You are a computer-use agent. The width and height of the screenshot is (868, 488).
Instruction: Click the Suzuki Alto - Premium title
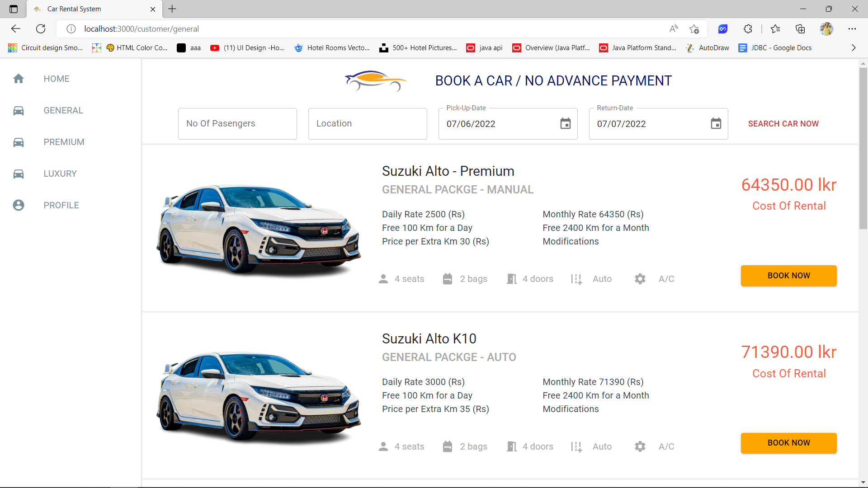pyautogui.click(x=448, y=171)
